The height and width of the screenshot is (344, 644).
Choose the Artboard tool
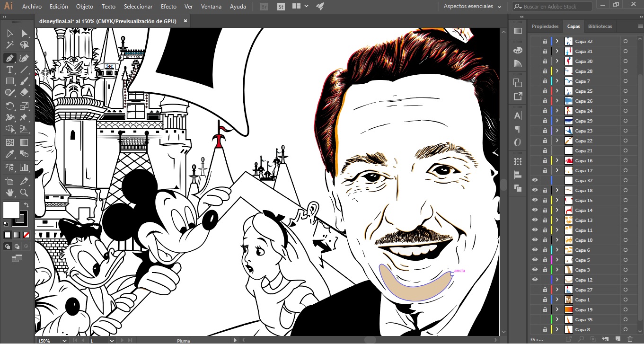tap(9, 181)
